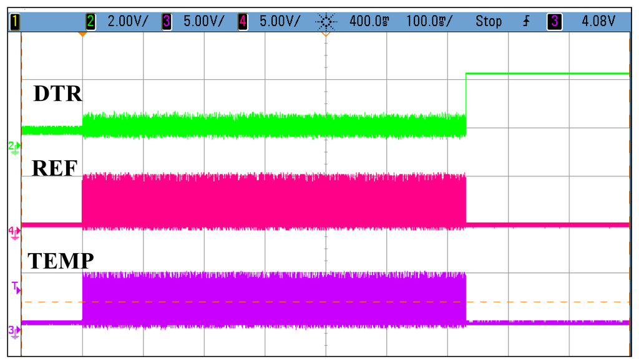Click the DTR waveform label
This screenshot has height=364, width=639.
[57, 94]
